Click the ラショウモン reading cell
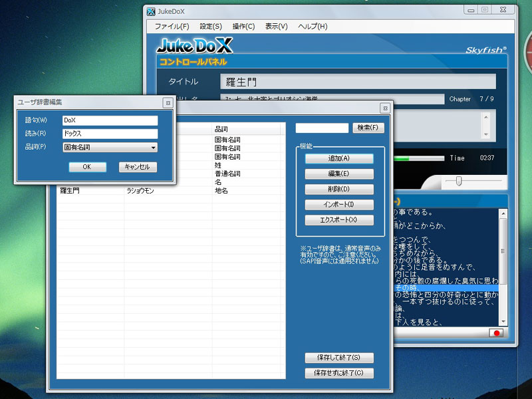This screenshot has width=532, height=399. 140,191
